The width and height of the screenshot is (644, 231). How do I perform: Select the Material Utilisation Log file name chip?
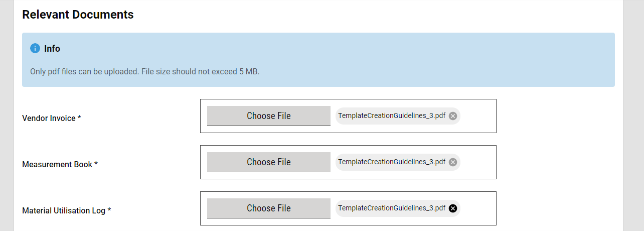tap(391, 208)
